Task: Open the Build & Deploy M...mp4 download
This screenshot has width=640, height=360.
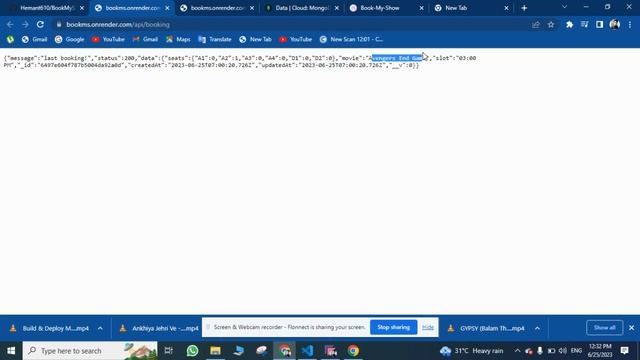Action: [x=50, y=328]
